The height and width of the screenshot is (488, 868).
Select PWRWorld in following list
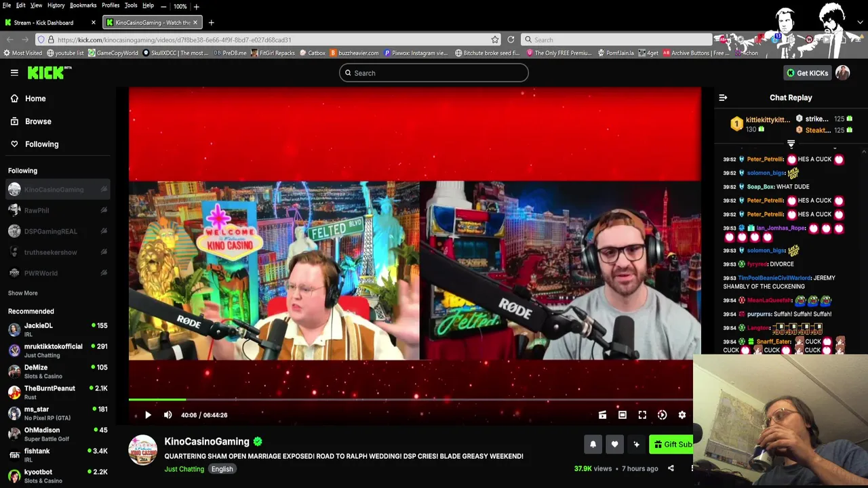(x=57, y=273)
